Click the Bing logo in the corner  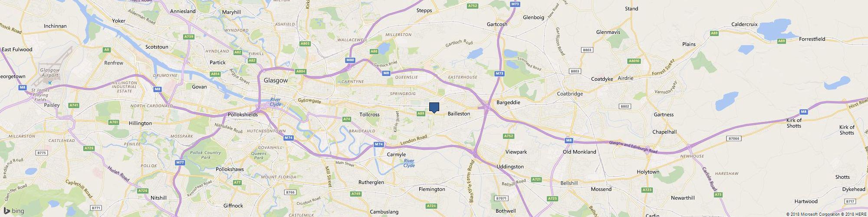14,211
